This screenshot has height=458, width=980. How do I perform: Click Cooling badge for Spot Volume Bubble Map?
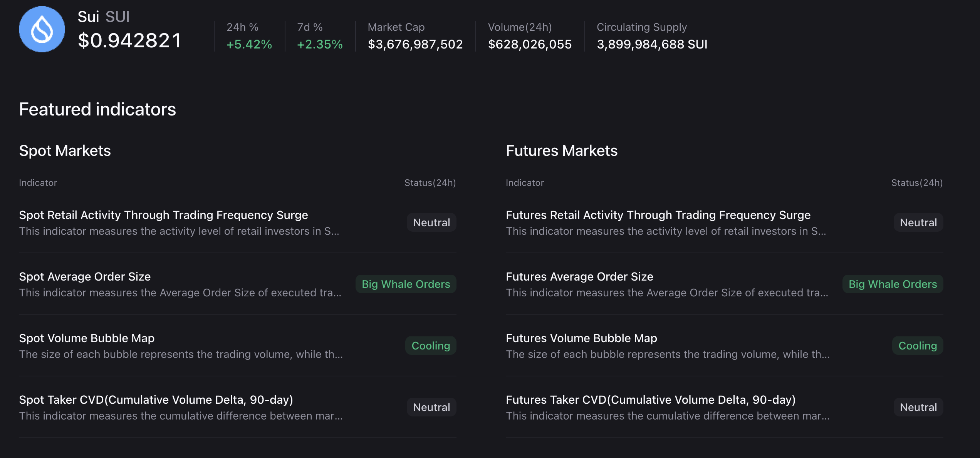click(431, 346)
